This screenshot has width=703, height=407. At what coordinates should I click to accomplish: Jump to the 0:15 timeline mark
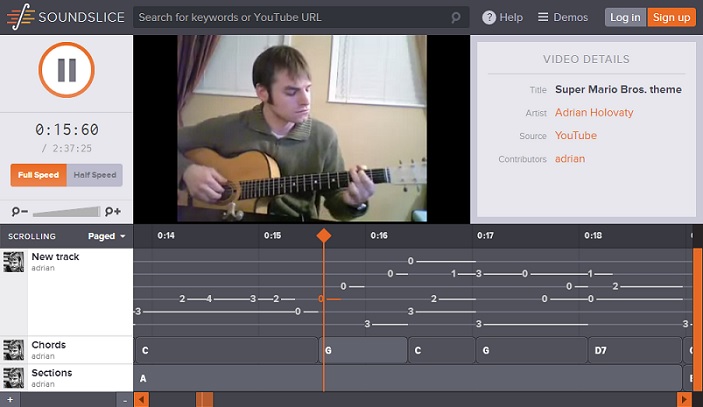(272, 235)
